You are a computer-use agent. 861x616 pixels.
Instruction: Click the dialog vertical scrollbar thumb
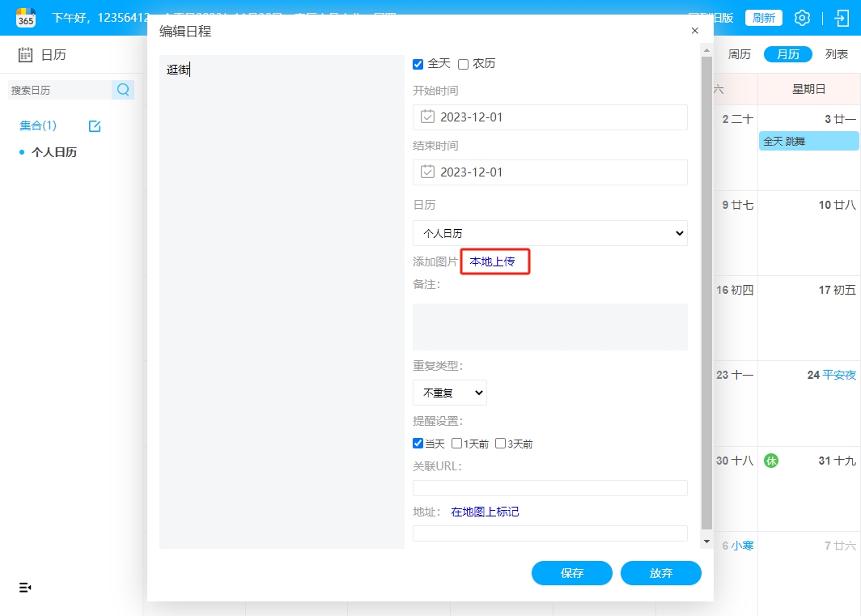[x=706, y=292]
